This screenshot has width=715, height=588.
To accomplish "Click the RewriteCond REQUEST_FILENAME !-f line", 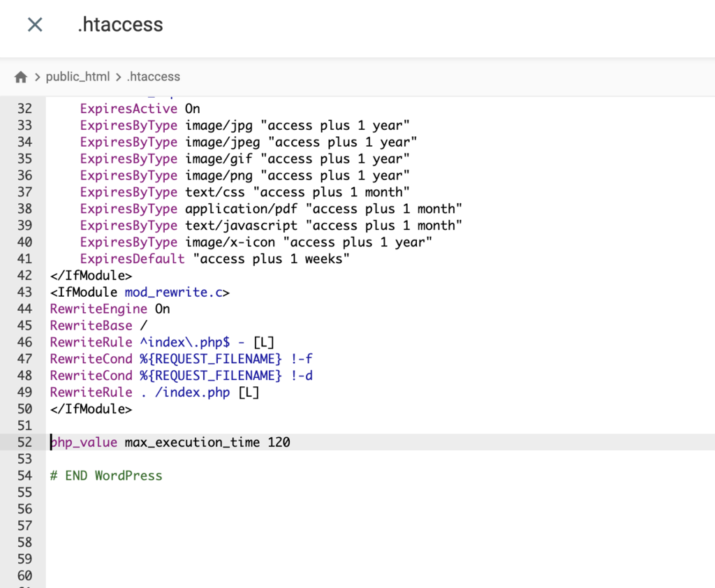I will [x=180, y=358].
